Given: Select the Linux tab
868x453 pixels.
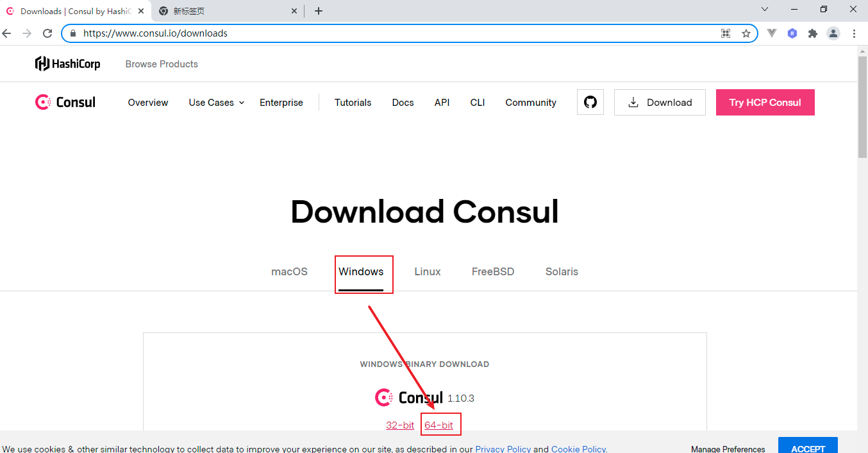Looking at the screenshot, I should point(428,271).
